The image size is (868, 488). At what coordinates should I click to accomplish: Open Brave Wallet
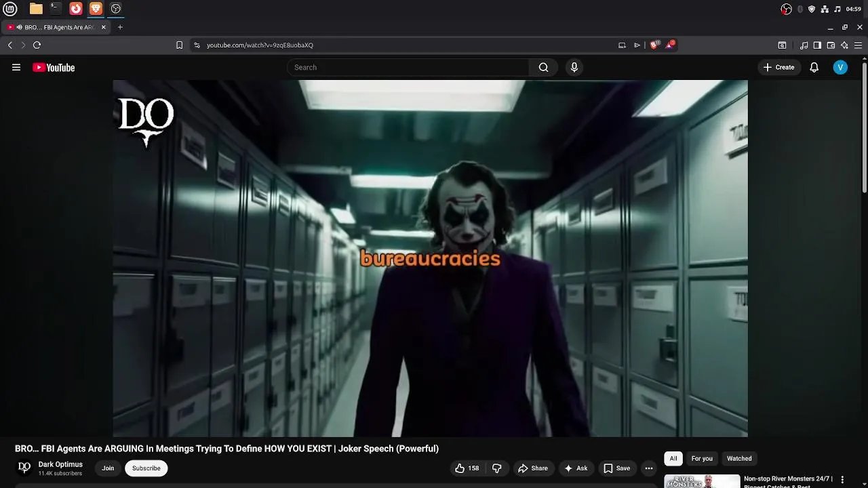pyautogui.click(x=831, y=45)
